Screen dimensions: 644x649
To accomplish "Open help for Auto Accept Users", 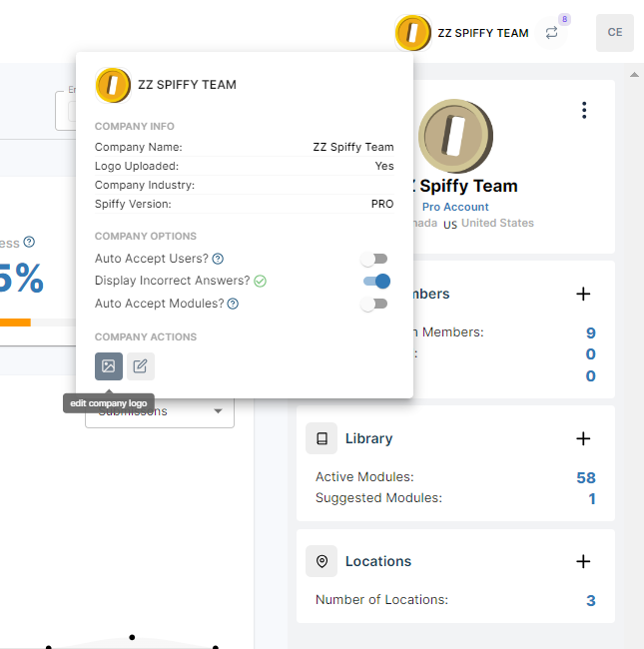I will point(218,260).
